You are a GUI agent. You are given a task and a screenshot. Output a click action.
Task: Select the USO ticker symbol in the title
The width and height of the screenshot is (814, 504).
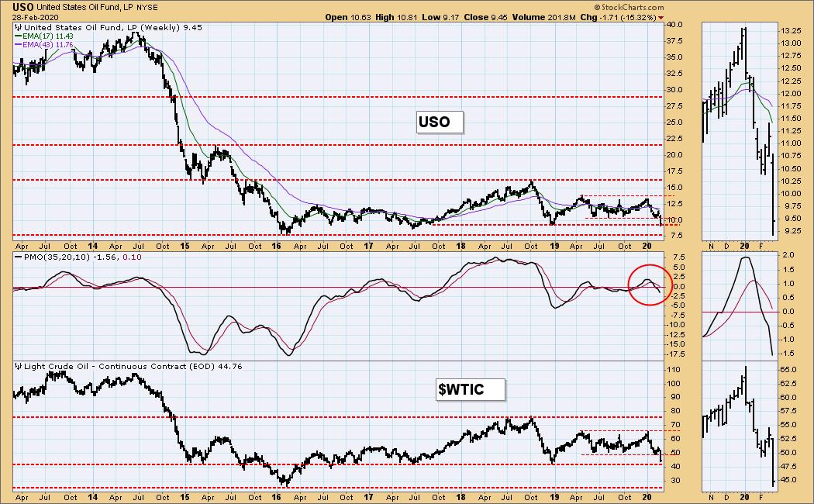[23, 7]
